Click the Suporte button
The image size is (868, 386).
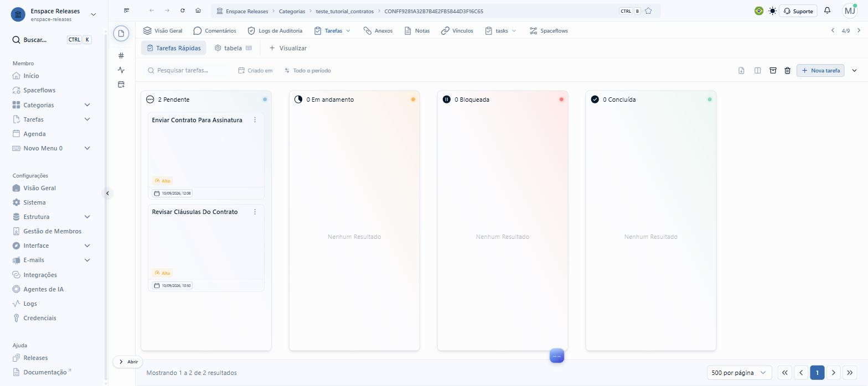pos(798,11)
